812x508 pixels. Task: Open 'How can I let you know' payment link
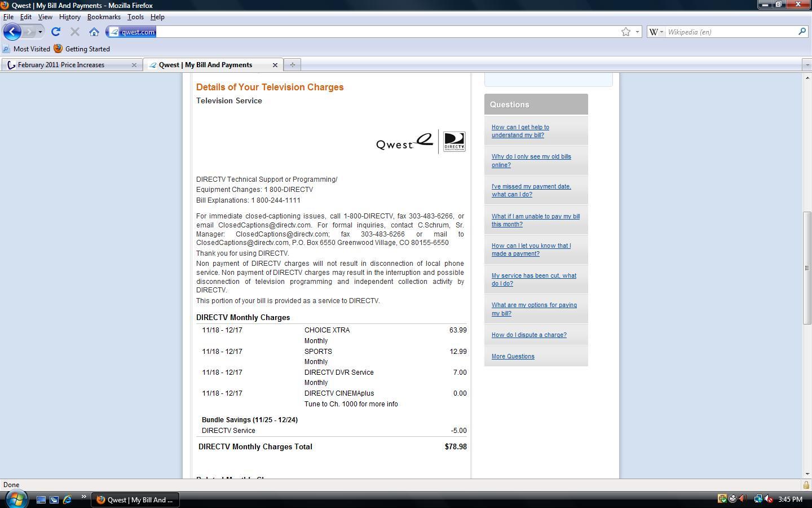tap(531, 249)
